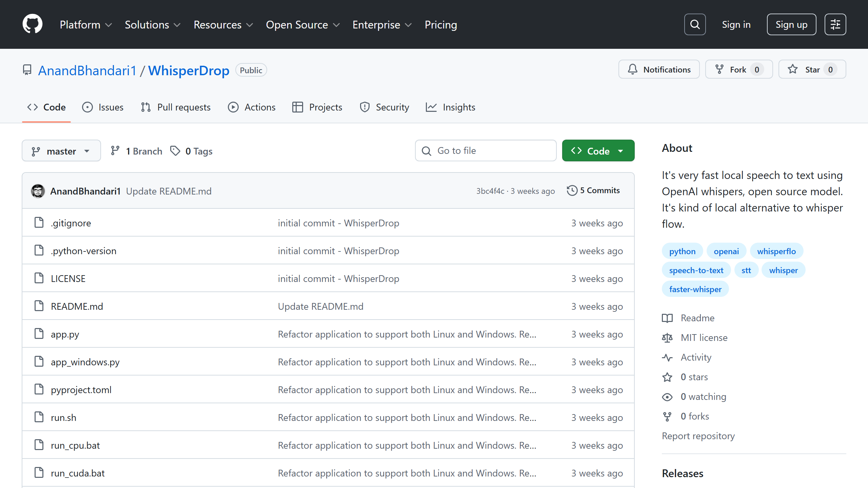Screen dimensions: 868x488
Task: Switch to the Issues tab
Action: pos(103,107)
